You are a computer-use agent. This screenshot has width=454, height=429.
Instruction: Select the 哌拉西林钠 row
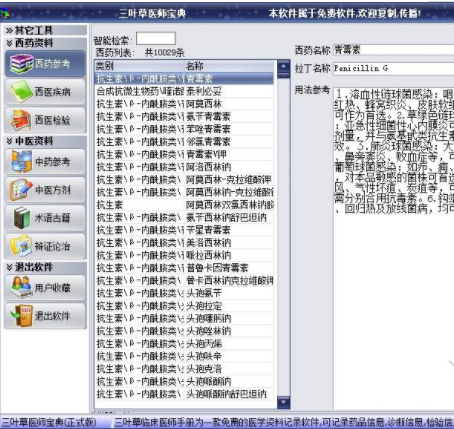pyautogui.click(x=184, y=255)
